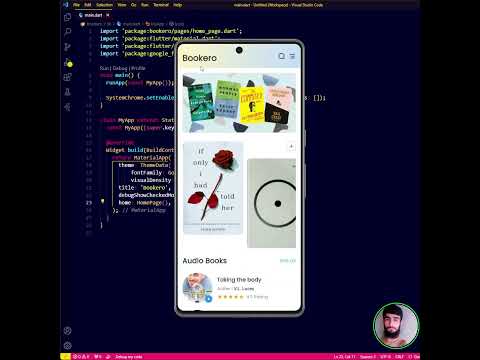The height and width of the screenshot is (360, 480).
Task: Open the Selection menu
Action: point(104,5)
